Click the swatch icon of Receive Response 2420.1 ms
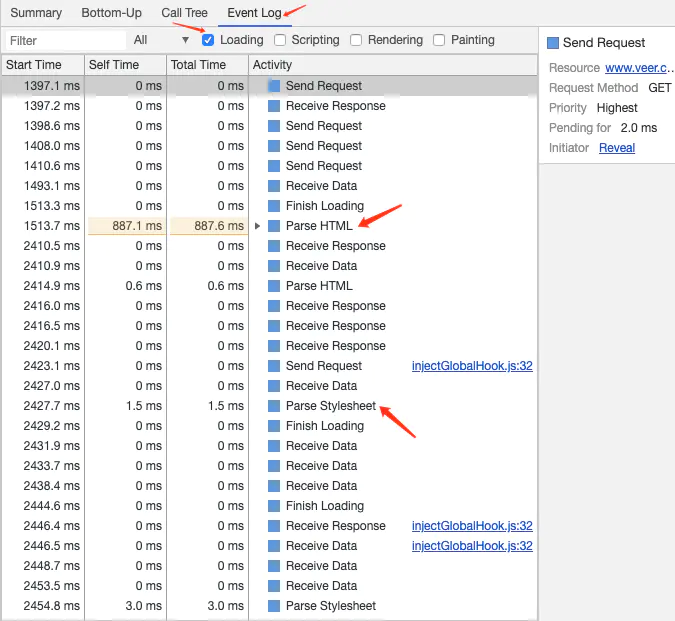The height and width of the screenshot is (621, 675). tap(274, 346)
